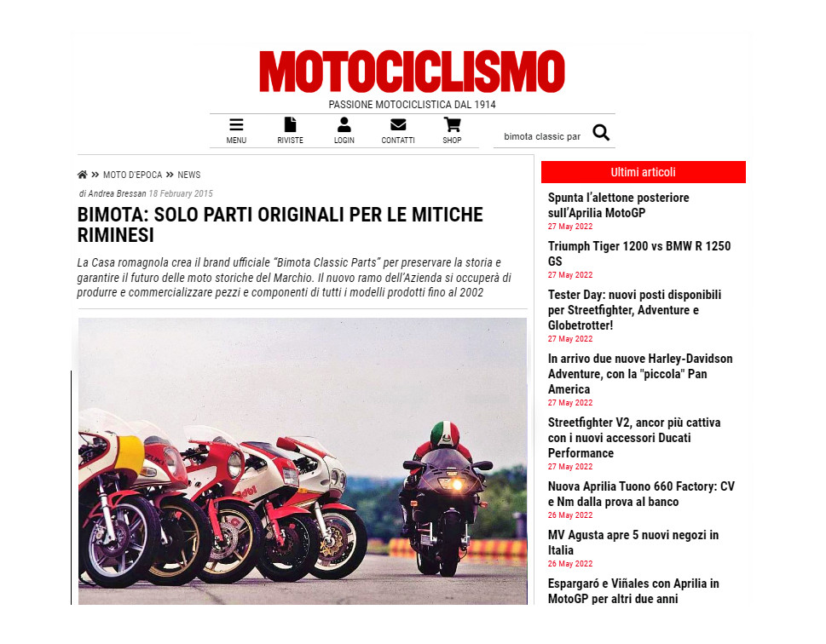
Task: Open the hamburger Menu icon
Action: [x=236, y=125]
